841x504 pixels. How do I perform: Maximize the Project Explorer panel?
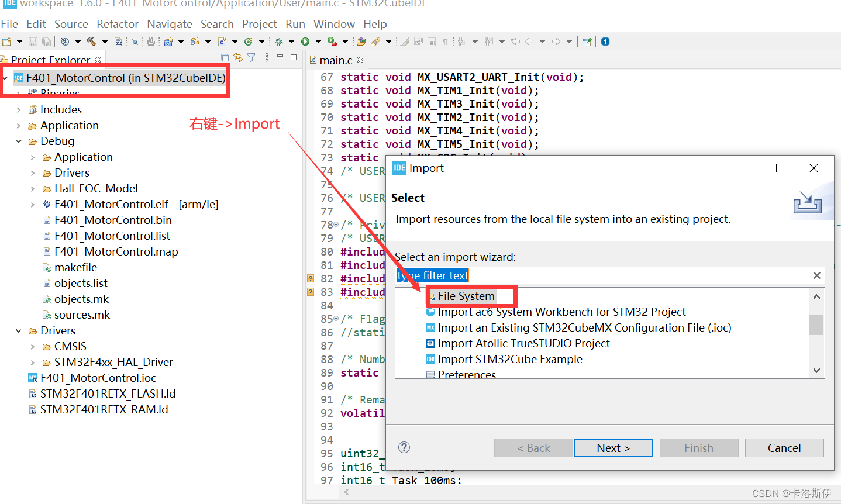pyautogui.click(x=294, y=57)
